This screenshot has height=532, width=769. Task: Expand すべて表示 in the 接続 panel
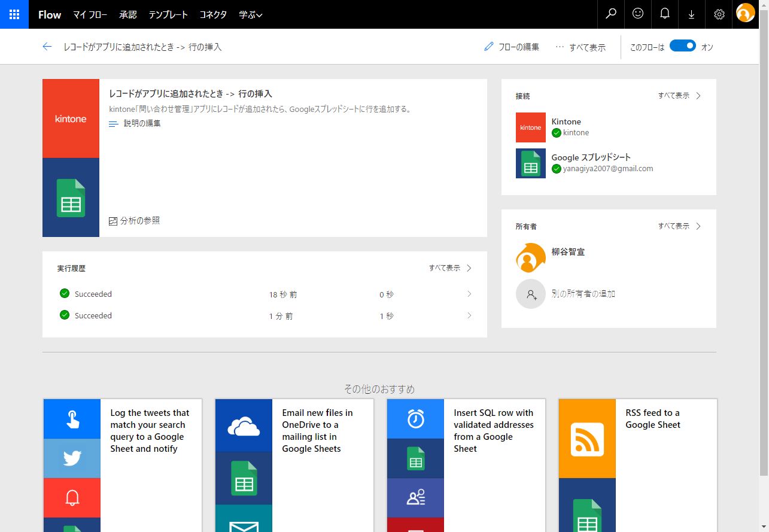pos(679,96)
